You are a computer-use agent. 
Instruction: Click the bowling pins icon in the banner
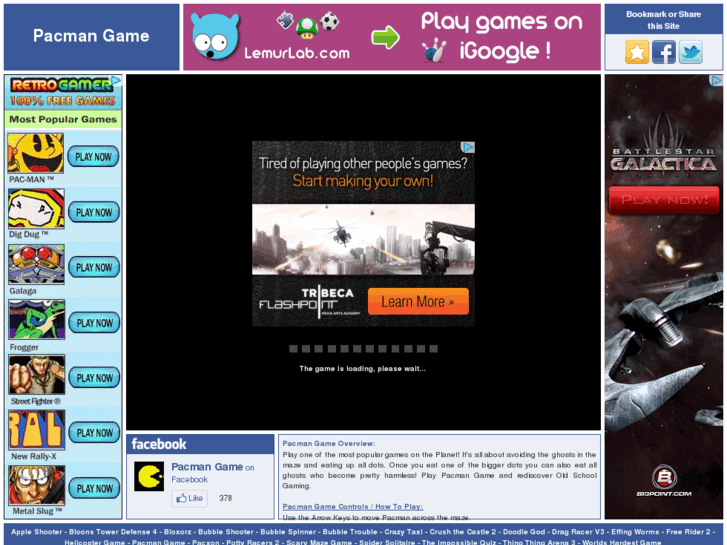click(434, 51)
